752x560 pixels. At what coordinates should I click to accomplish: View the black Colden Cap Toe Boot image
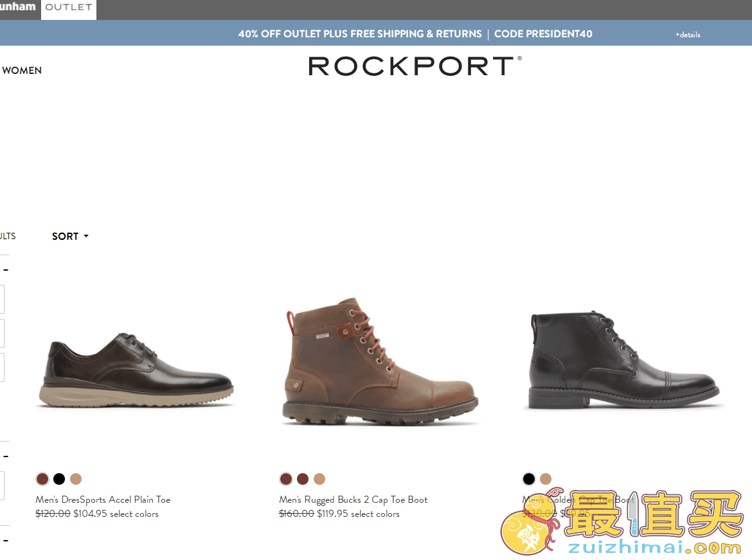tap(623, 360)
